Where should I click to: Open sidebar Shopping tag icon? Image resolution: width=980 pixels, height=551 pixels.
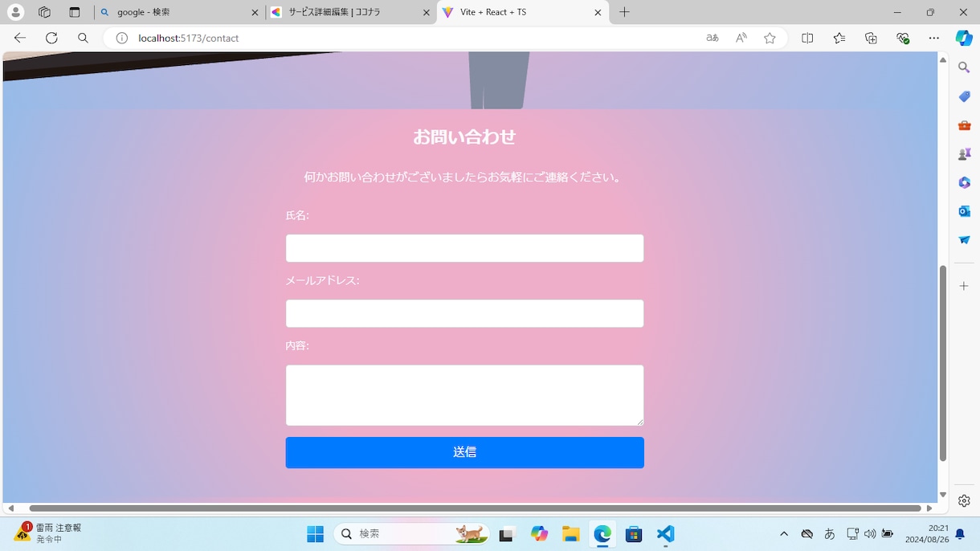point(964,96)
